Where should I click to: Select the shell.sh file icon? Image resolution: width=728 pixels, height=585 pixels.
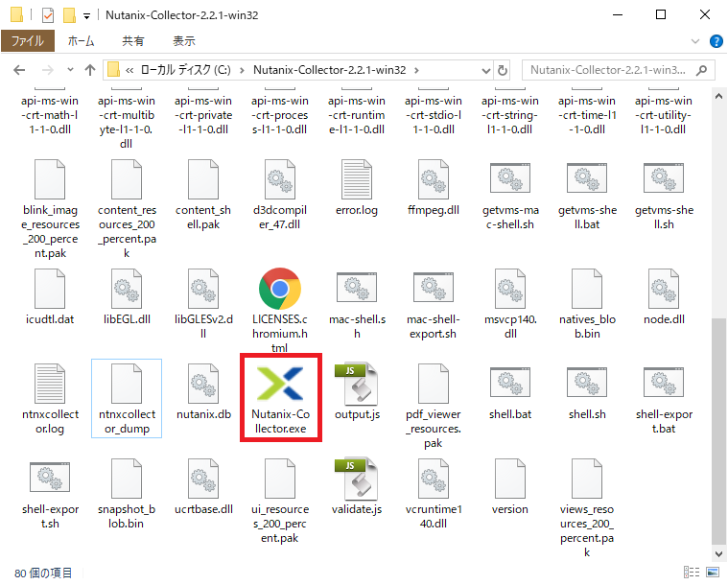tap(587, 382)
